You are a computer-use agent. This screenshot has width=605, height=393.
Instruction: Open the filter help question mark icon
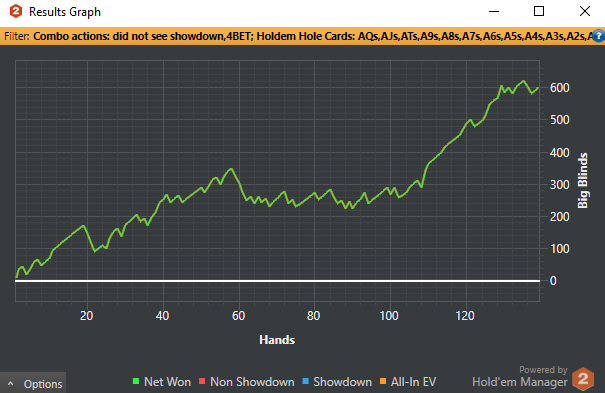(x=598, y=36)
